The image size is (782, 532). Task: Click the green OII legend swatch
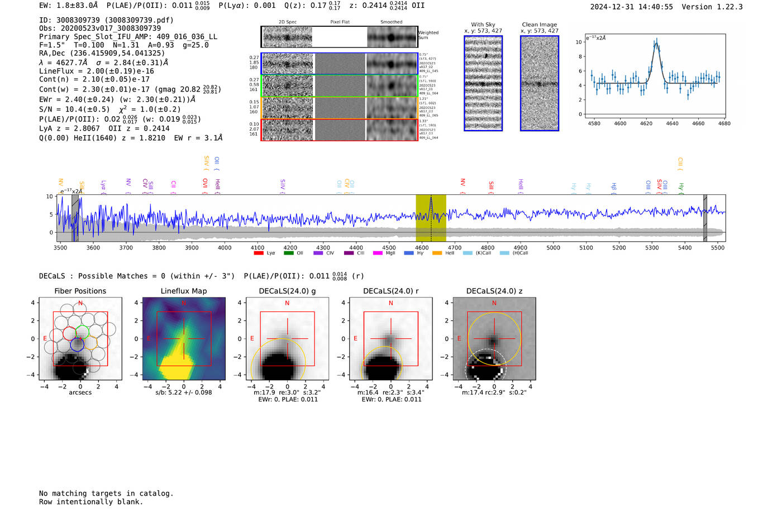click(288, 253)
